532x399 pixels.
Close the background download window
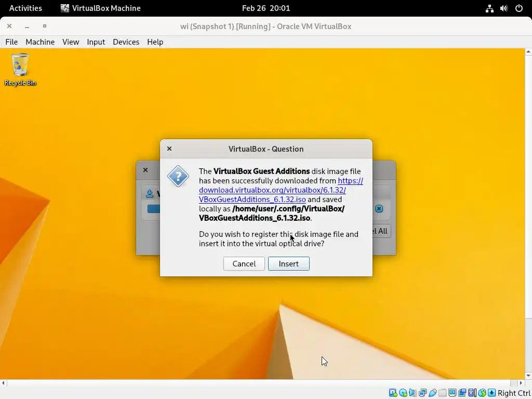point(145,170)
